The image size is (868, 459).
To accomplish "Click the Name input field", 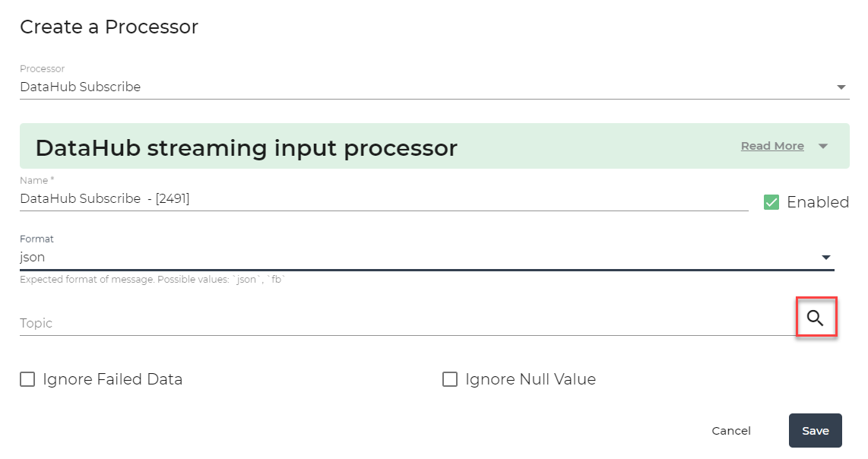I will pos(304,198).
